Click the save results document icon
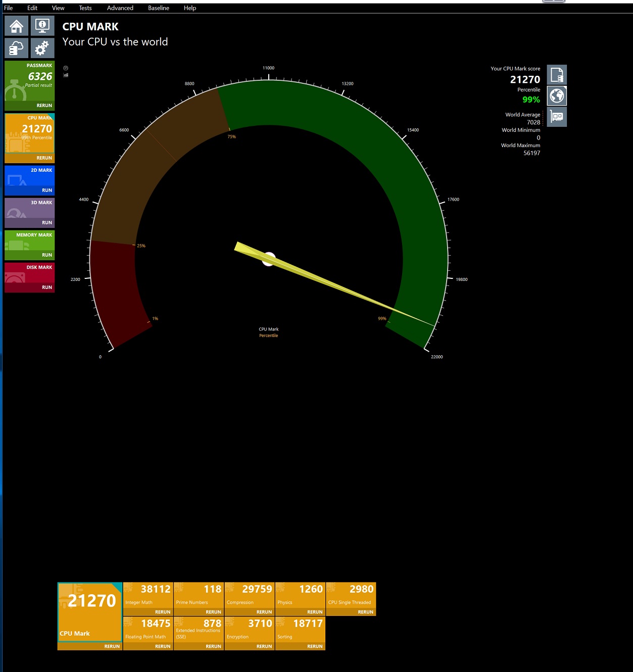Image resolution: width=633 pixels, height=672 pixels. point(557,75)
